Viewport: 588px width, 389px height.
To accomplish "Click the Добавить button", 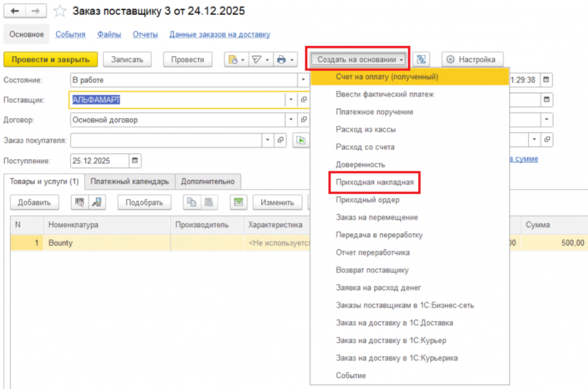I will (34, 202).
